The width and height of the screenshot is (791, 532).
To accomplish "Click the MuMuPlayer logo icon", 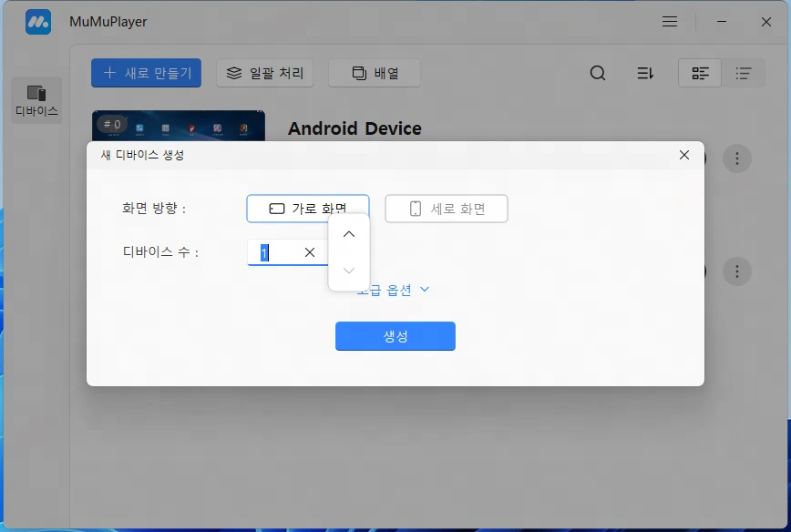I will [x=36, y=21].
